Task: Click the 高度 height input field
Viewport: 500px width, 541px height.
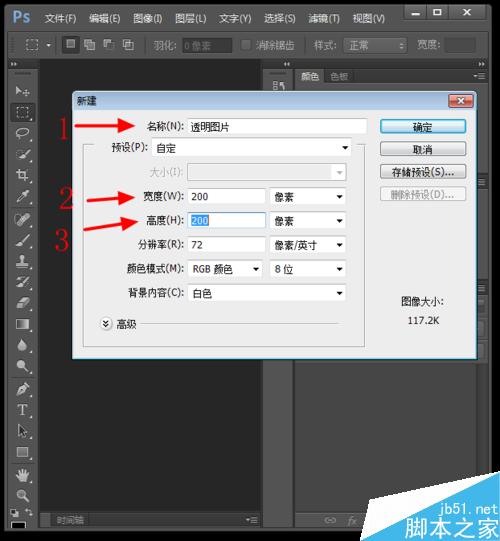Action: click(x=226, y=221)
